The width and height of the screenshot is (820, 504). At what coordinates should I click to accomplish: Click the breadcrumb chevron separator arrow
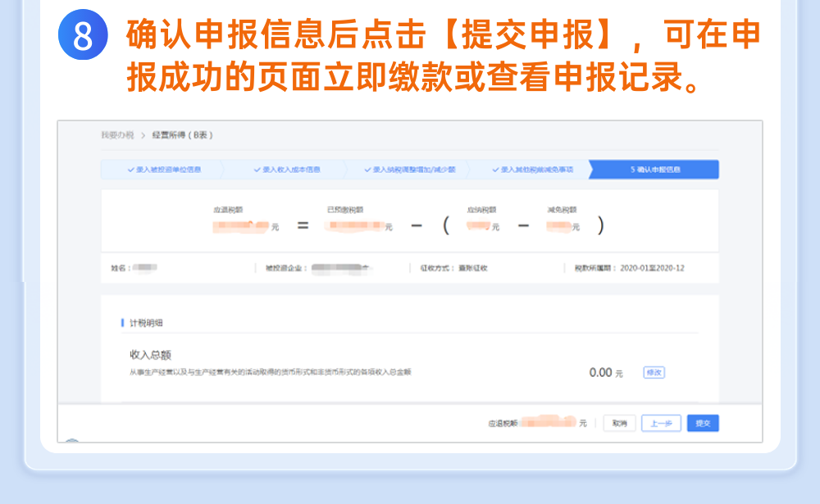click(142, 135)
